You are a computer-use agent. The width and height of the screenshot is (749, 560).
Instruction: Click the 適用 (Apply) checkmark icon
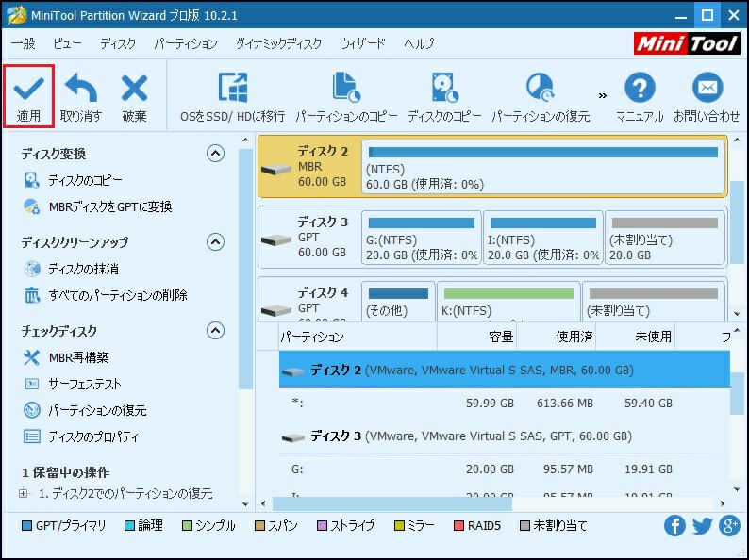click(28, 88)
